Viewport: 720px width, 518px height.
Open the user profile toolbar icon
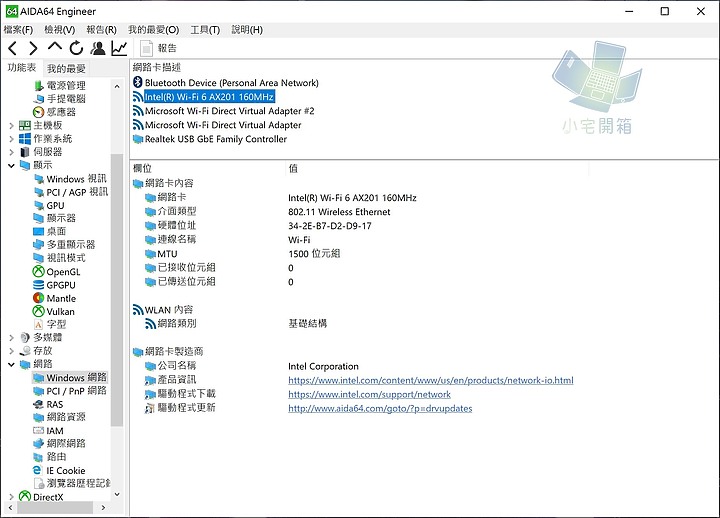tap(98, 48)
